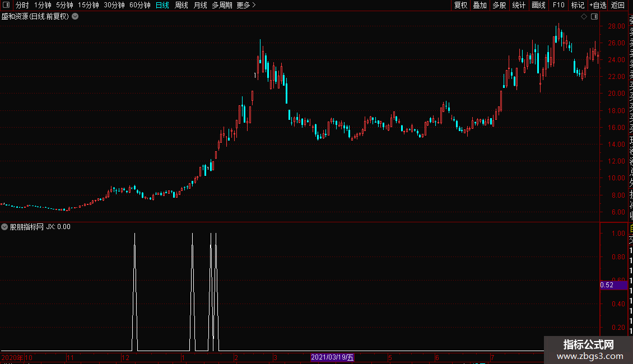Select the 5分钟 period tab
633x364 pixels.
pyautogui.click(x=64, y=5)
